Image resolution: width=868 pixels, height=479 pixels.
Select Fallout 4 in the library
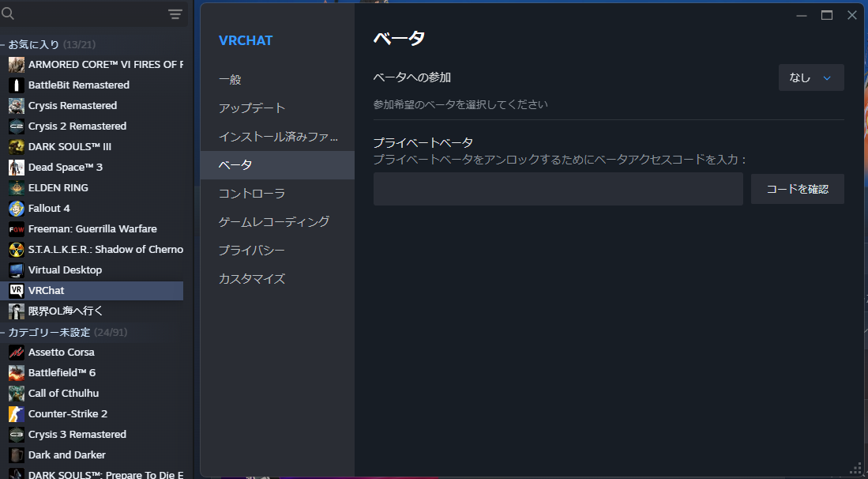tap(92, 208)
